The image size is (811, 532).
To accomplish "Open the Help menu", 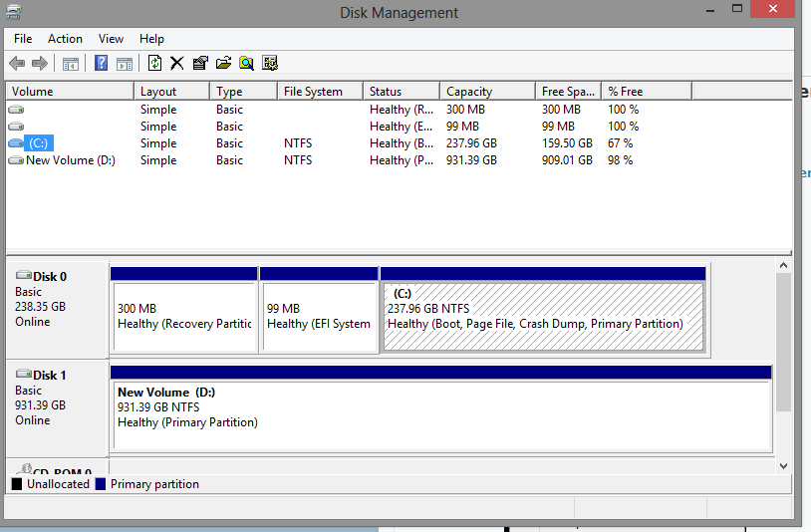I will (x=151, y=39).
